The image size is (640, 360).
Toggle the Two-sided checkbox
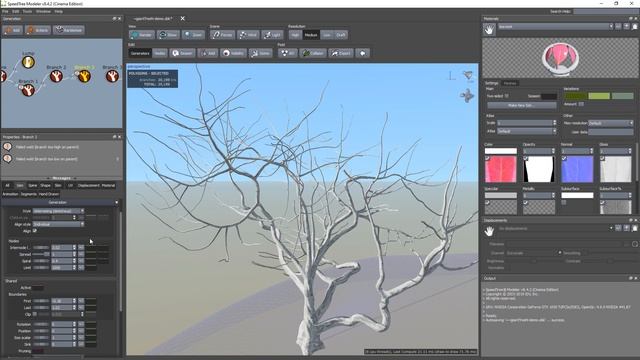coord(507,96)
